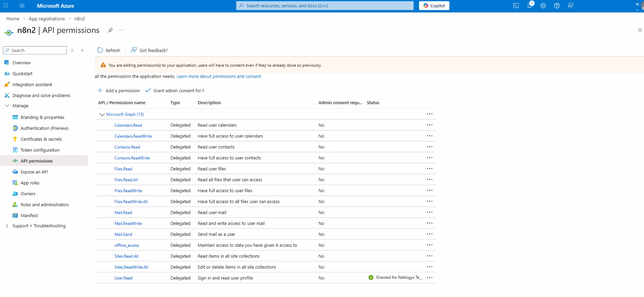This screenshot has height=297, width=644.
Task: Open the Learn more about permissions link
Action: tap(218, 76)
